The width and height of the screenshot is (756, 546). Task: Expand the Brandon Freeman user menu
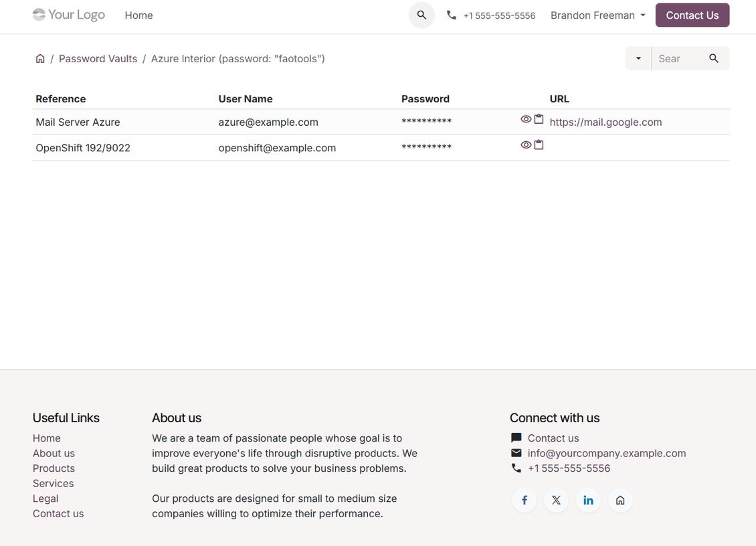point(598,15)
